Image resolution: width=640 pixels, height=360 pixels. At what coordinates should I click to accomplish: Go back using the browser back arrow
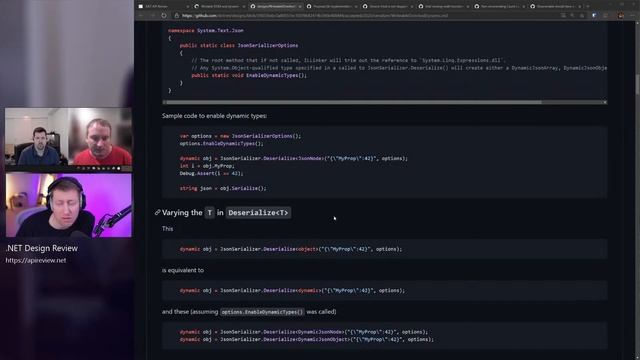141,16
